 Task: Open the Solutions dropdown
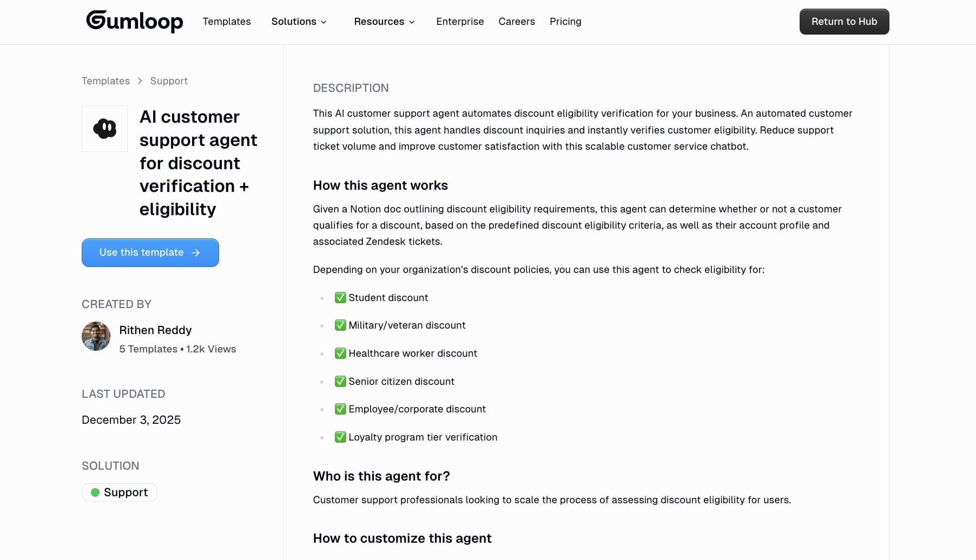298,22
